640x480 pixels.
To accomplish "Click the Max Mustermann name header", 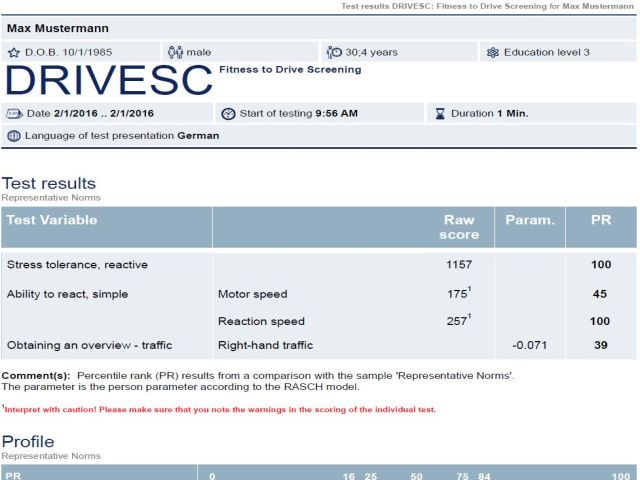I will click(58, 28).
